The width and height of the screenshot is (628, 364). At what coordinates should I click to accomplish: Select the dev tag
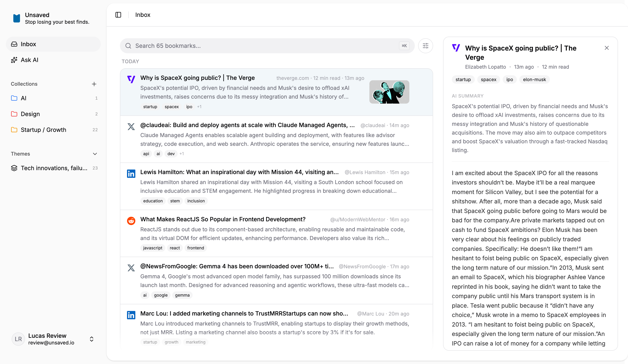(x=171, y=154)
